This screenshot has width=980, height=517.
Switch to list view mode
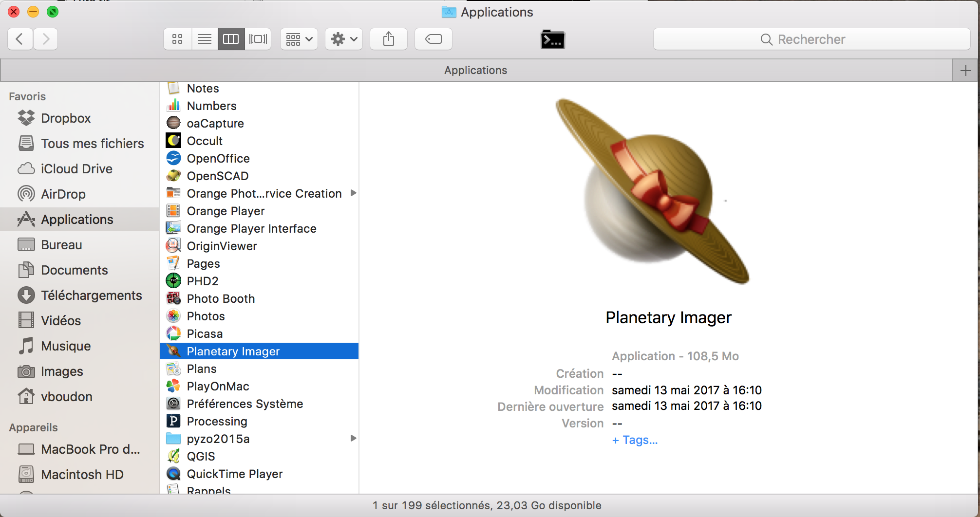pyautogui.click(x=205, y=39)
